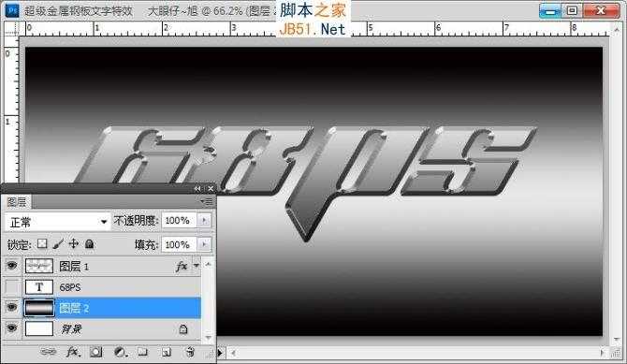627x364 pixels.
Task: Select layer named 68PS
Action: point(70,287)
